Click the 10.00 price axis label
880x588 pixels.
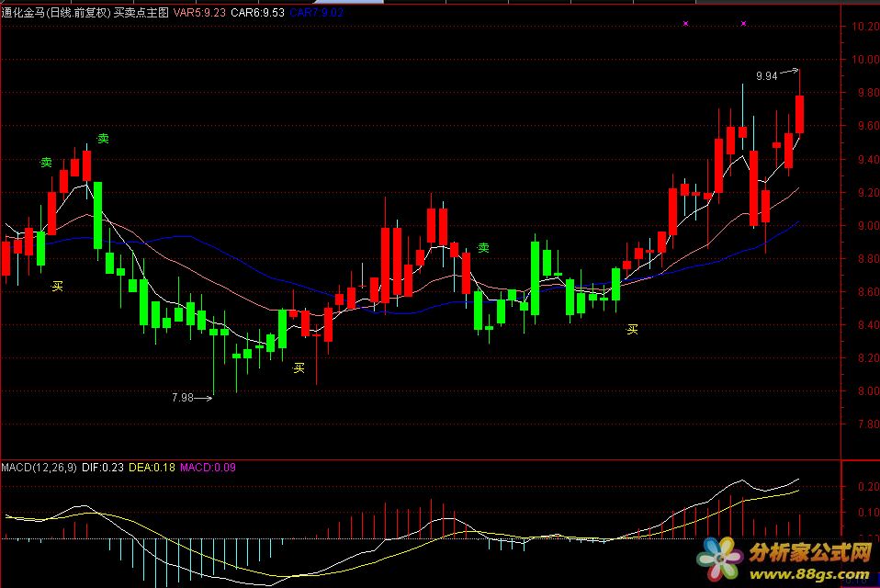[865, 60]
